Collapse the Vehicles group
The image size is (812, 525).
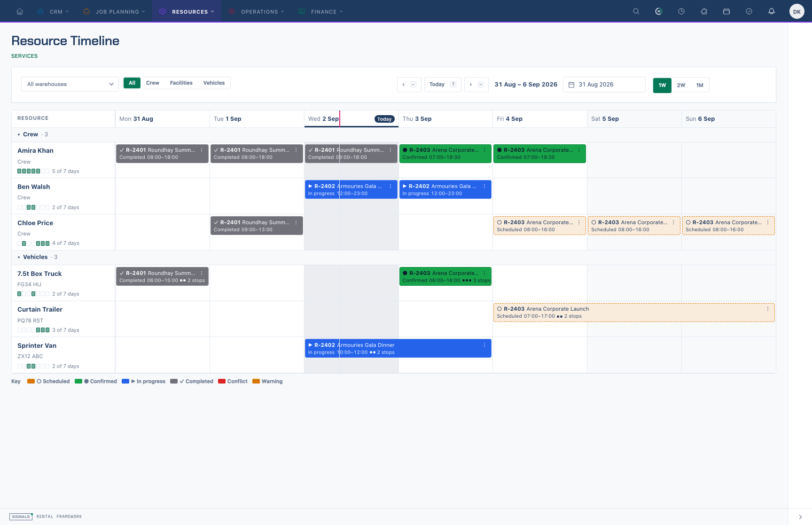coord(19,257)
